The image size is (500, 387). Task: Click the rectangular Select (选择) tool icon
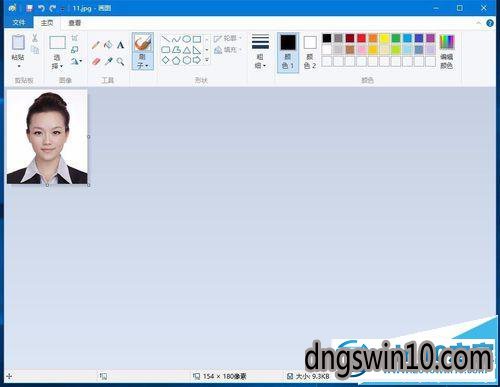(x=57, y=43)
